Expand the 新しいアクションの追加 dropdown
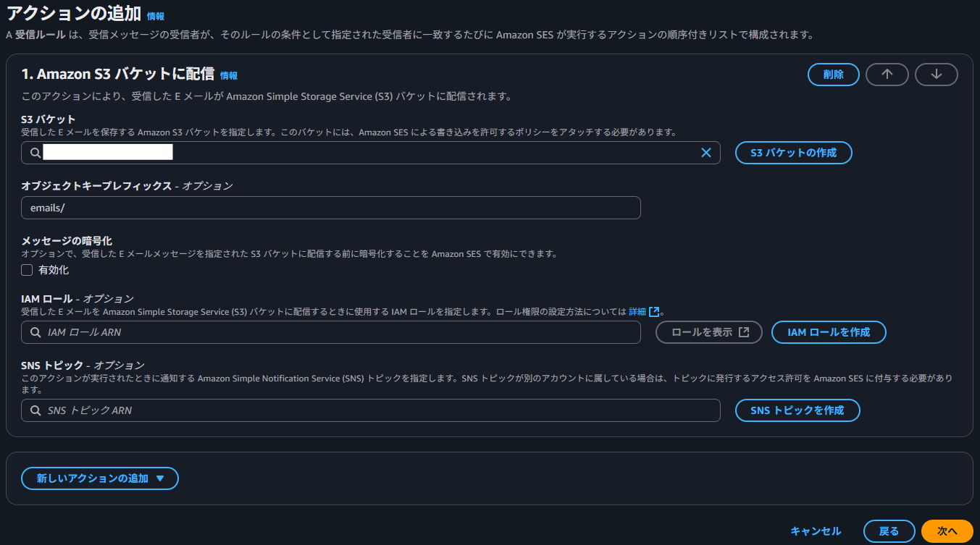The width and height of the screenshot is (980, 545). pos(99,478)
